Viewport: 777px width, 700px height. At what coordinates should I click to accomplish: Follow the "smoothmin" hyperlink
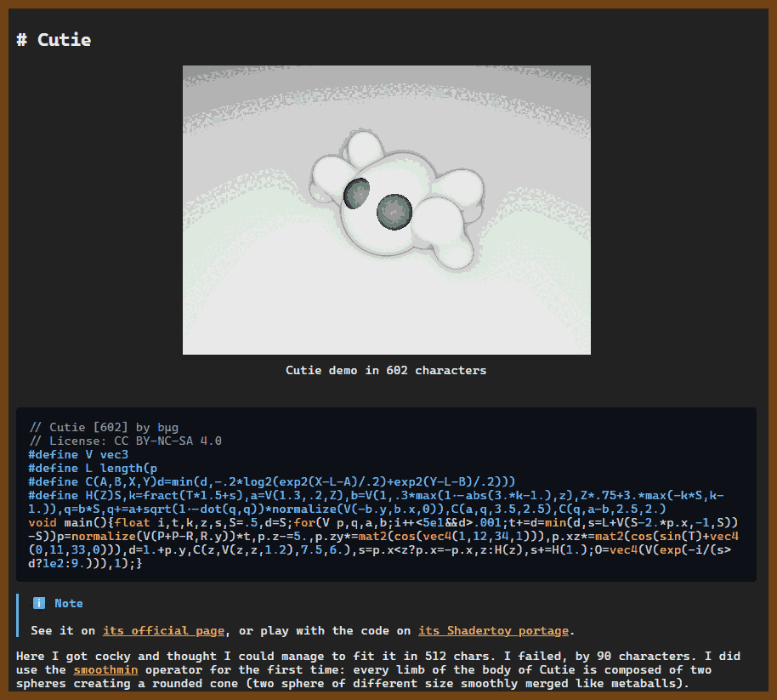click(105, 670)
